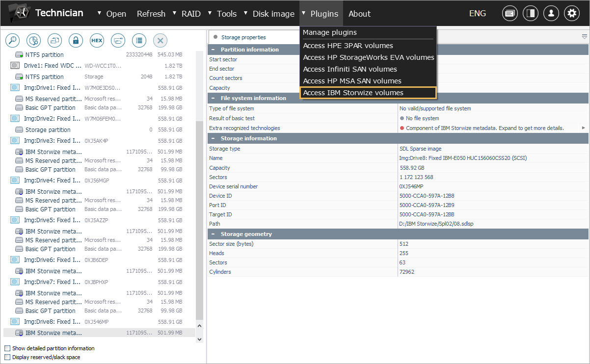Open settings with the gear icon
Image resolution: width=590 pixels, height=364 pixels.
[571, 14]
